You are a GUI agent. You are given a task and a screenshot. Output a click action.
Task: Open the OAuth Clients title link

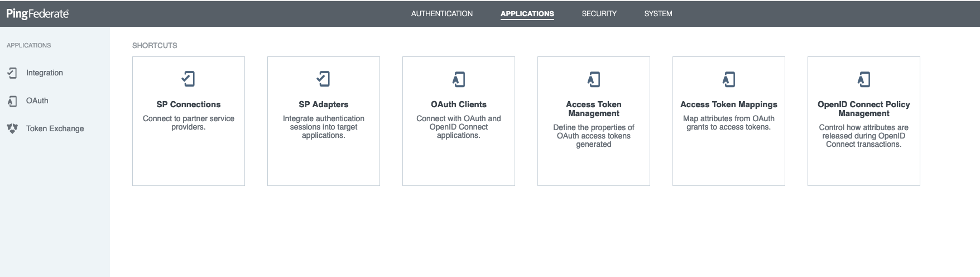click(x=459, y=104)
